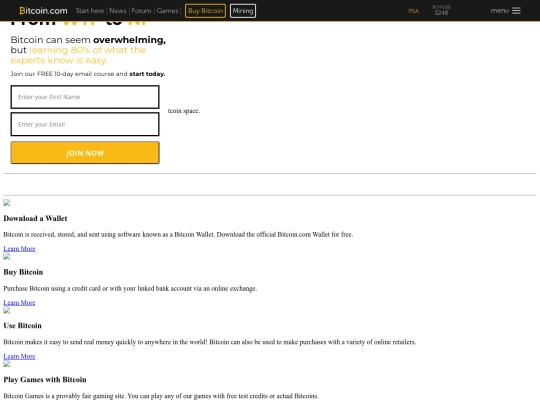Click the Buy Bitcoin header button

click(205, 11)
